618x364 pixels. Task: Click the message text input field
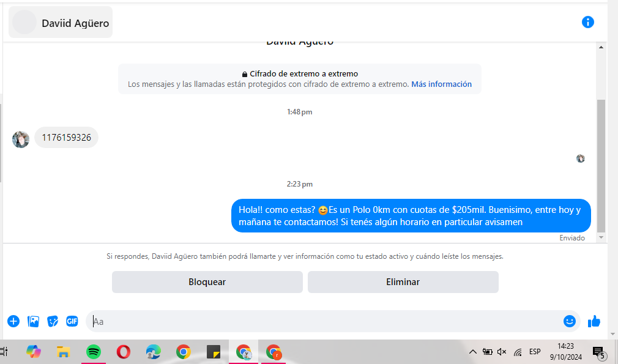pyautogui.click(x=324, y=321)
